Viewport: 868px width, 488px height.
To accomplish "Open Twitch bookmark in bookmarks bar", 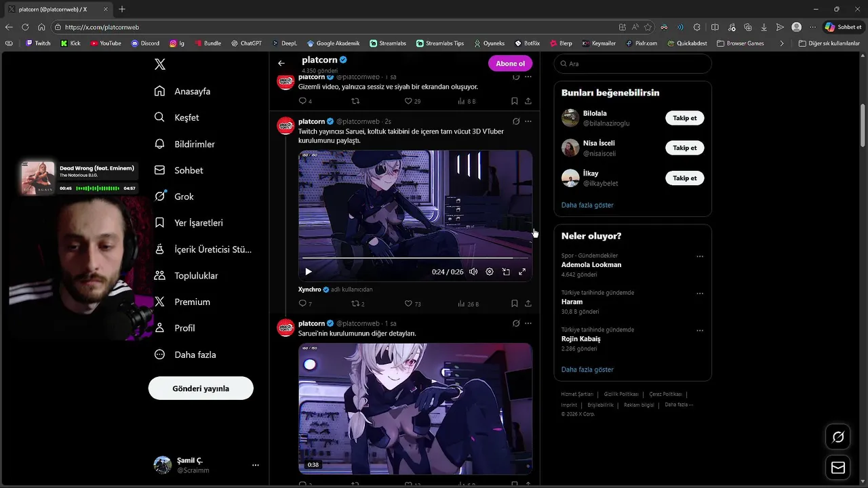I will 38,43.
